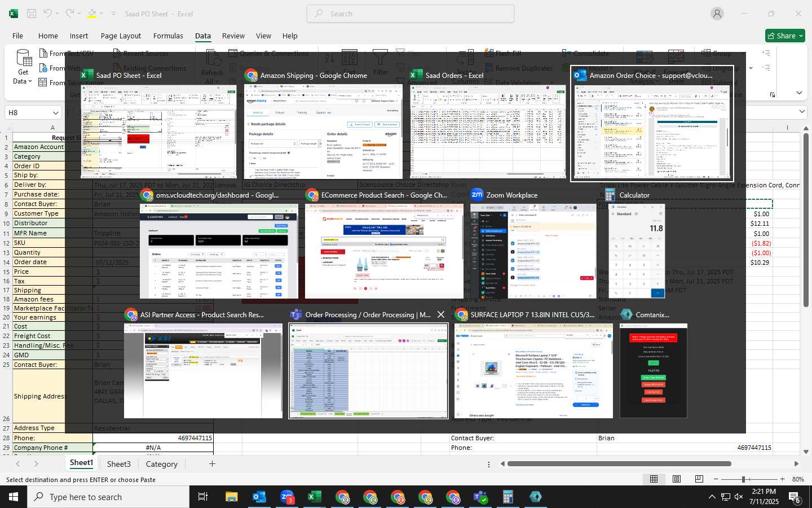This screenshot has width=812, height=508.
Task: Click the Redo icon in quick access toolbar
Action: coord(69,14)
